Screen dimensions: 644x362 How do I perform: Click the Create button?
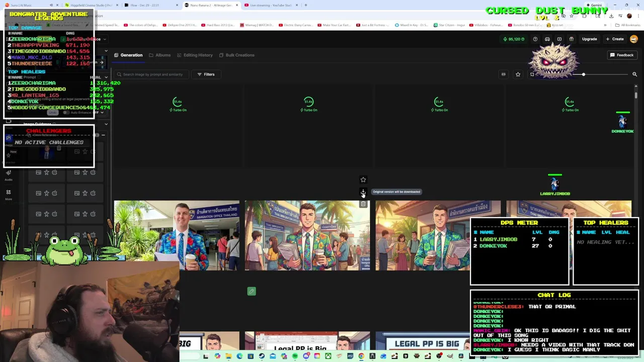pos(615,39)
